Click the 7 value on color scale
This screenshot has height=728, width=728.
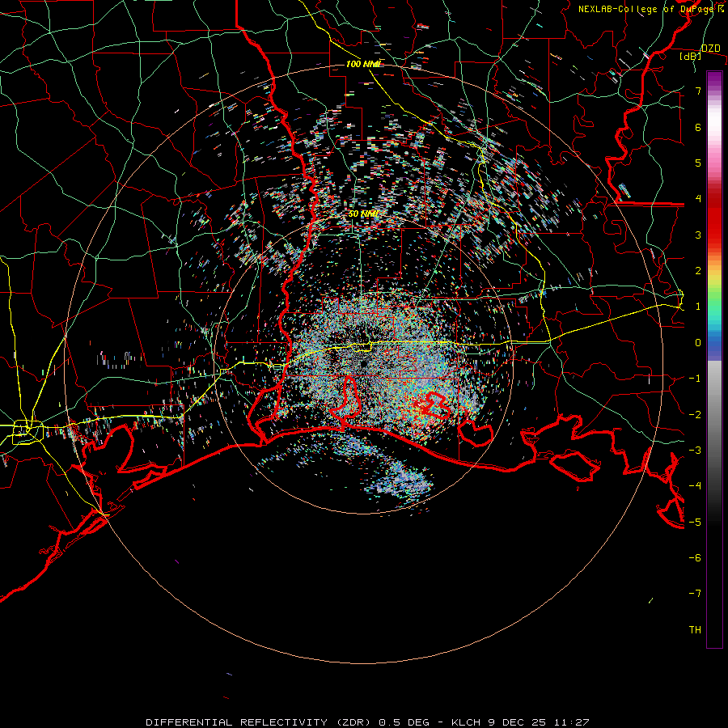coord(698,91)
